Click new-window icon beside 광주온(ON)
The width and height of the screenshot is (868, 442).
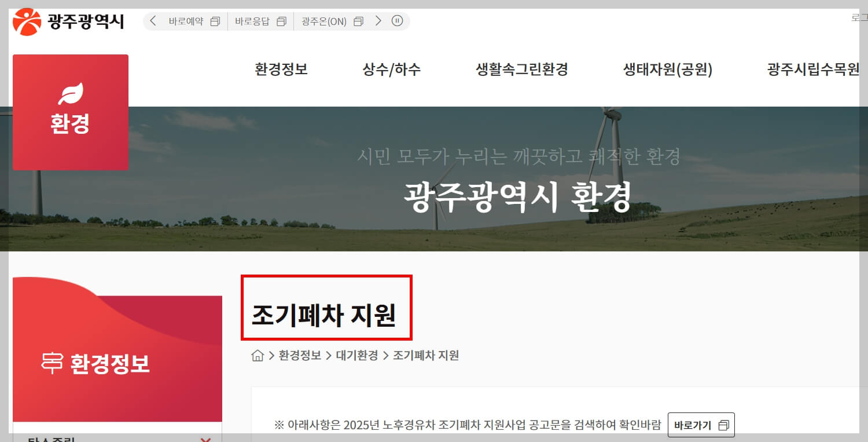(358, 21)
